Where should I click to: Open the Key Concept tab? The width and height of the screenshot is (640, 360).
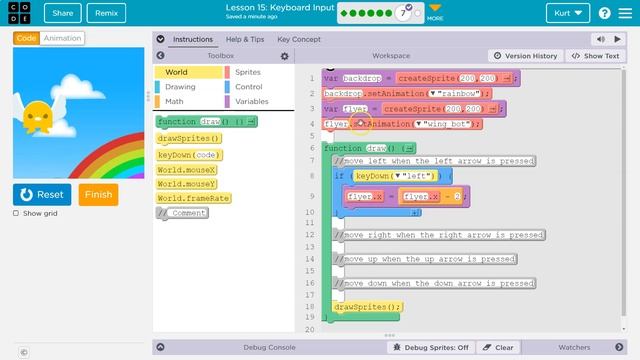pyautogui.click(x=299, y=39)
